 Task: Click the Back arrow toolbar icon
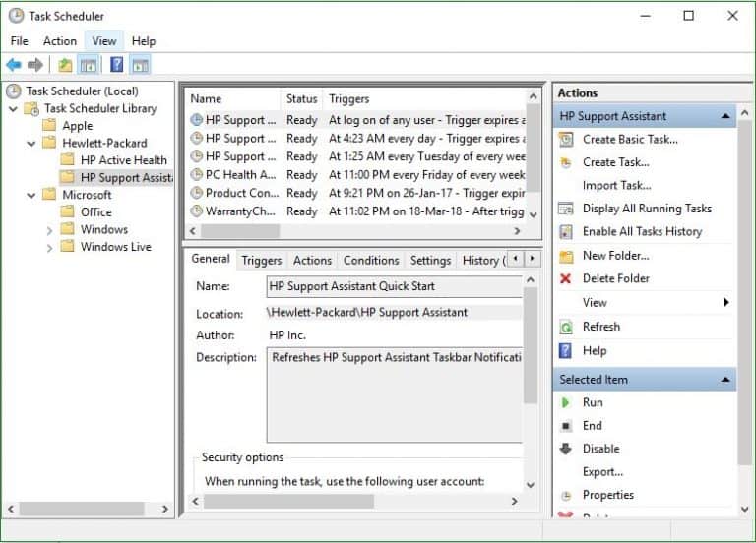tap(14, 65)
